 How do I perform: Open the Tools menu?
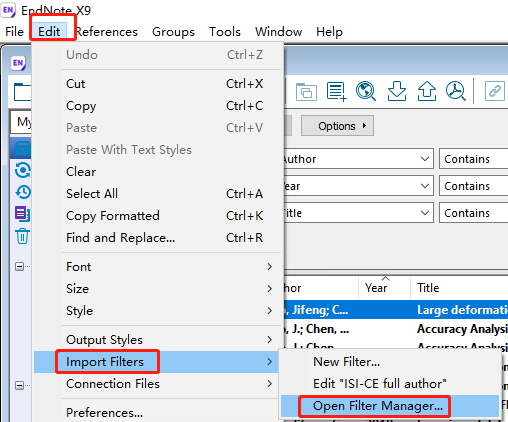point(225,32)
